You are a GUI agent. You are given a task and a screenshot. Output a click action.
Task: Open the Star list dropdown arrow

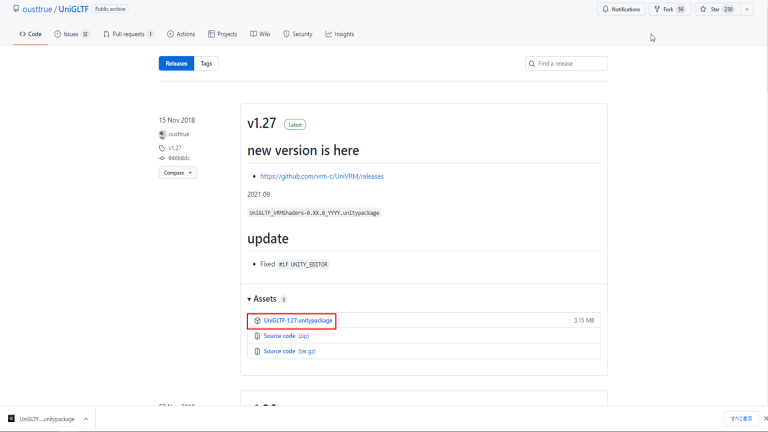click(747, 9)
